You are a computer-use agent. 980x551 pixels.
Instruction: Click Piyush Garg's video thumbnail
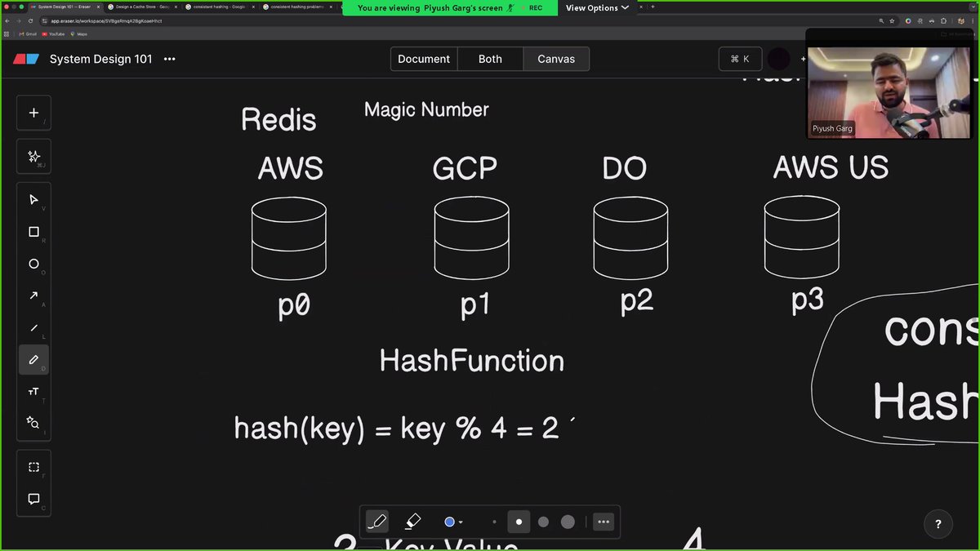coord(888,92)
